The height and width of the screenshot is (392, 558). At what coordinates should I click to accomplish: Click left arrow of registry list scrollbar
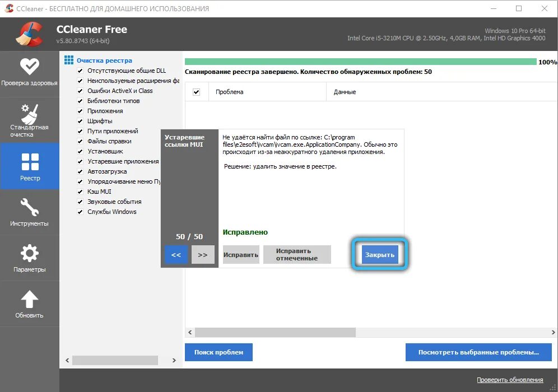pyautogui.click(x=67, y=360)
